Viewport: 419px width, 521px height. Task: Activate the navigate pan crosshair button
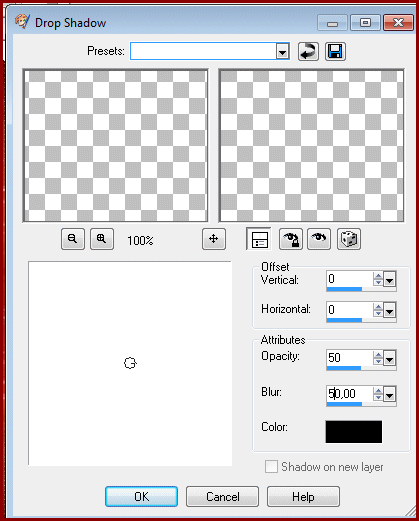(214, 239)
